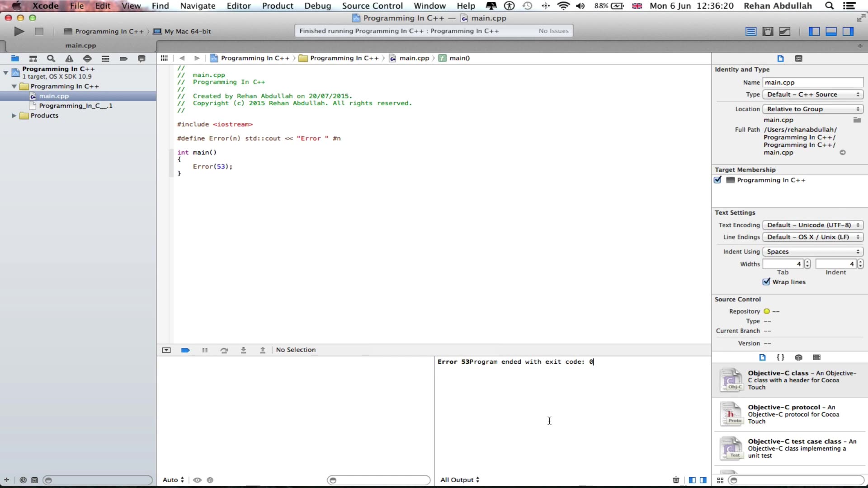Toggle Programming In C++ target membership
Viewport: 868px width, 488px height.
click(718, 180)
